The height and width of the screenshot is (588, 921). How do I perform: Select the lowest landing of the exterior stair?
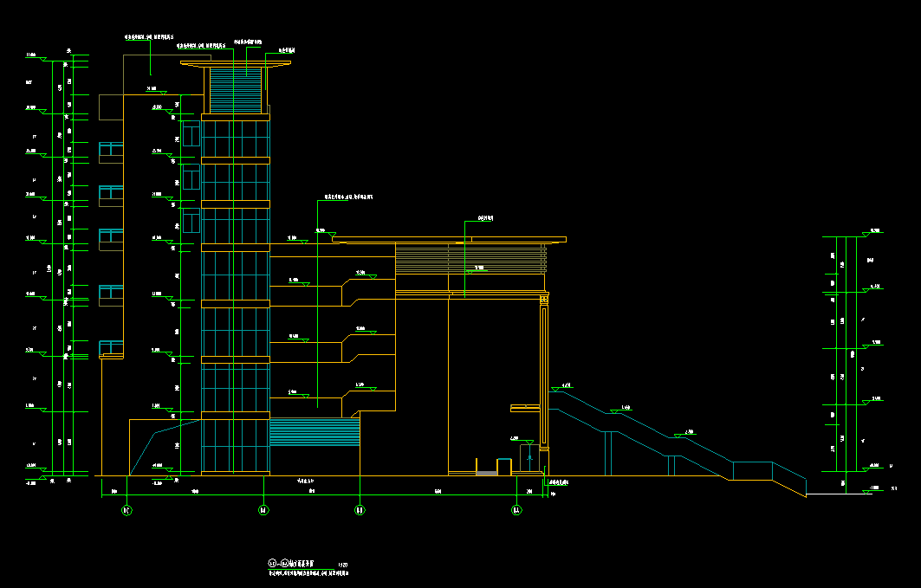pyautogui.click(x=752, y=470)
